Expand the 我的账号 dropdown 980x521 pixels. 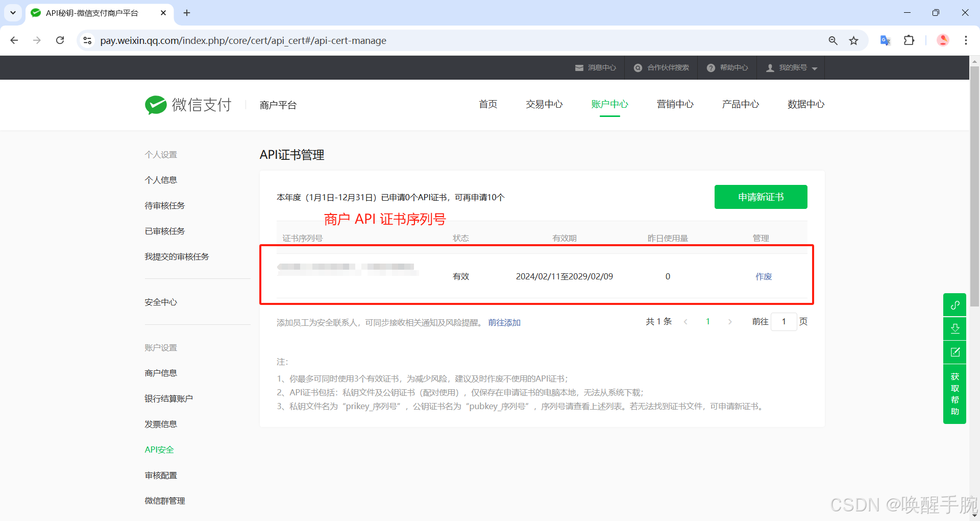[x=791, y=67]
